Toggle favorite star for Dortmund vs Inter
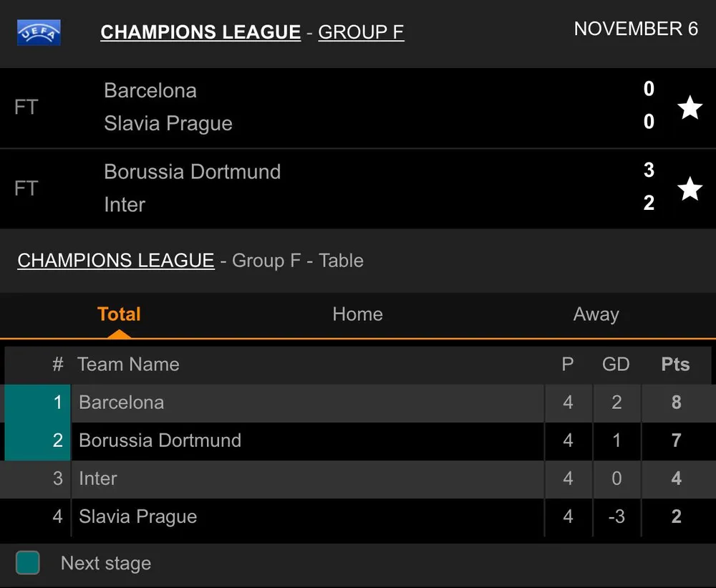The height and width of the screenshot is (588, 716). (x=690, y=189)
